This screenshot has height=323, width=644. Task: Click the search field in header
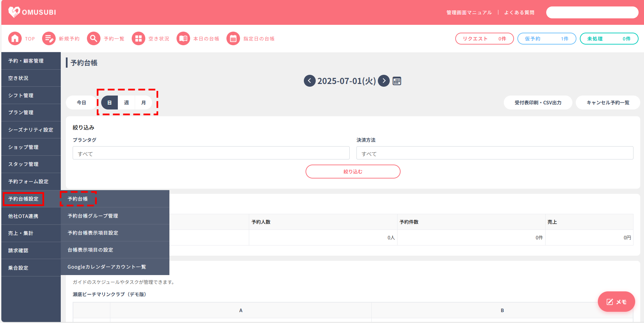(592, 13)
